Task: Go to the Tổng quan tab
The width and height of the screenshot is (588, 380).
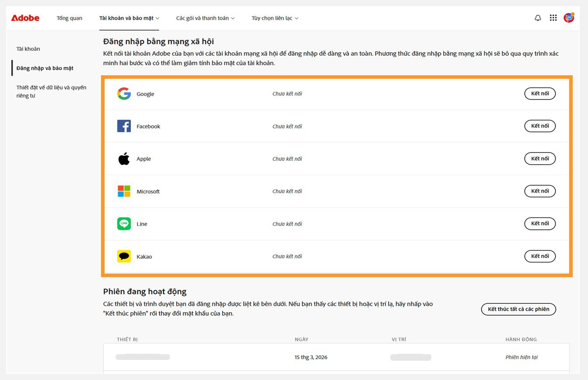Action: pyautogui.click(x=69, y=18)
